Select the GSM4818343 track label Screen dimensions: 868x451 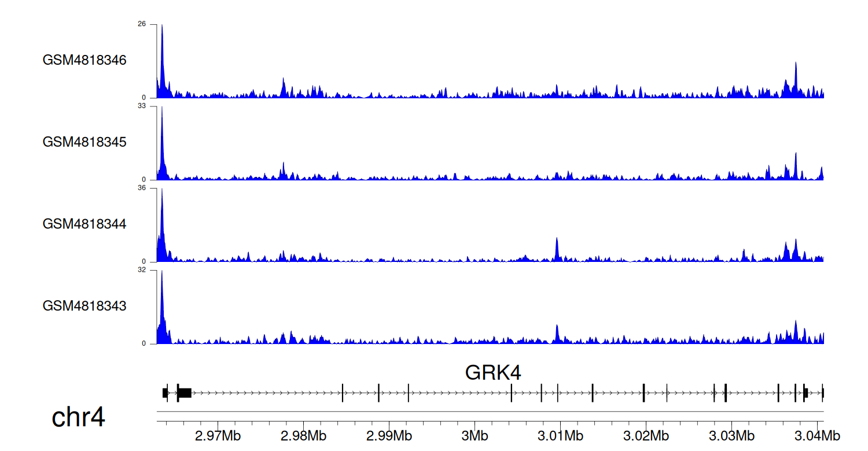tap(84, 305)
